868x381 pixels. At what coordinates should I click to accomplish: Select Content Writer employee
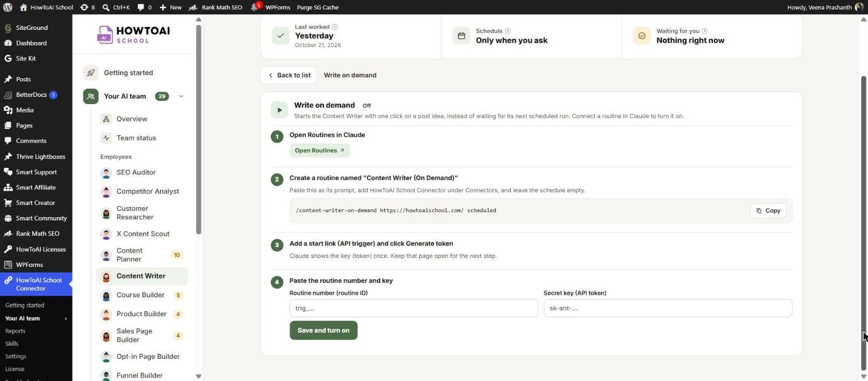pos(142,276)
